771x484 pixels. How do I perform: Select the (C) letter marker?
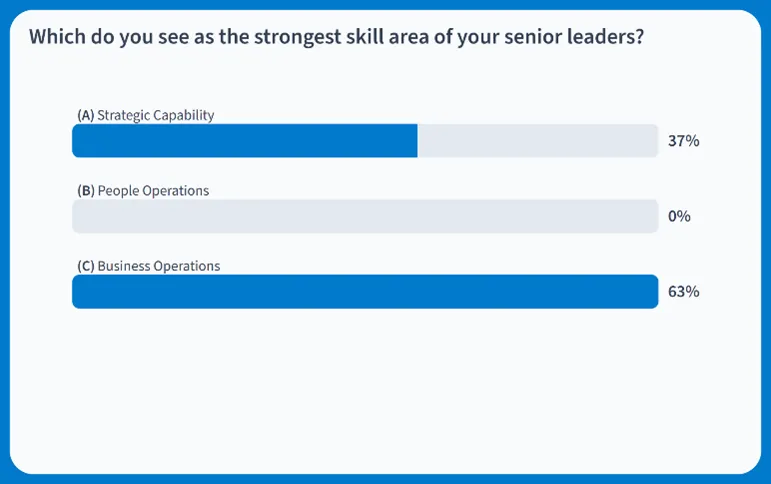click(x=85, y=266)
